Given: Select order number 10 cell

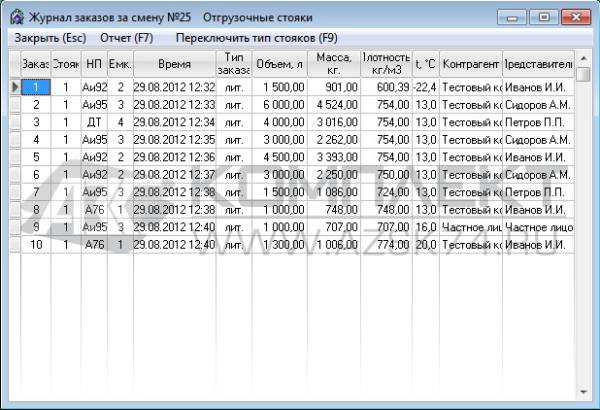Looking at the screenshot, I should [36, 244].
